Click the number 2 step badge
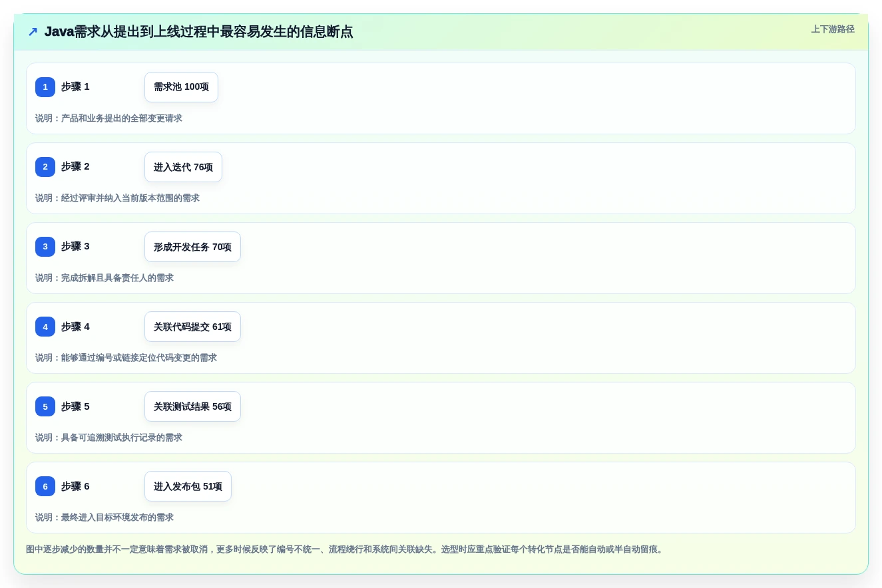Image resolution: width=882 pixels, height=588 pixels. 45,167
